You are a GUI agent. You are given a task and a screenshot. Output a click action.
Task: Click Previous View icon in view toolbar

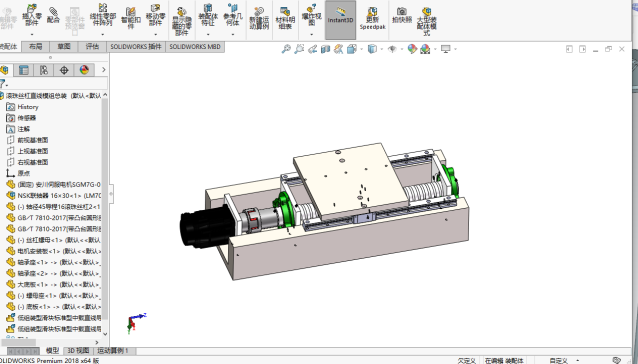(x=312, y=49)
